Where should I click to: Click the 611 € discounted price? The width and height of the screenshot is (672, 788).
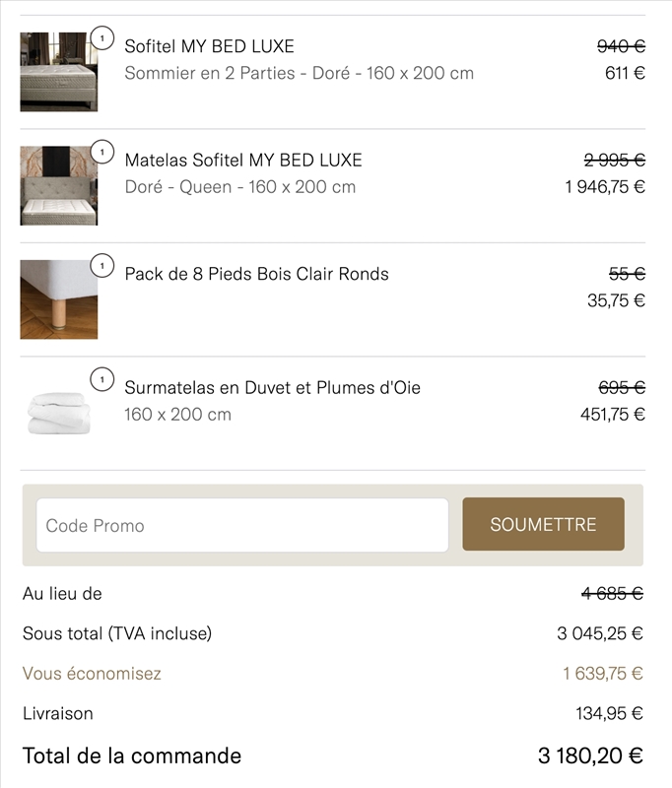coord(625,70)
